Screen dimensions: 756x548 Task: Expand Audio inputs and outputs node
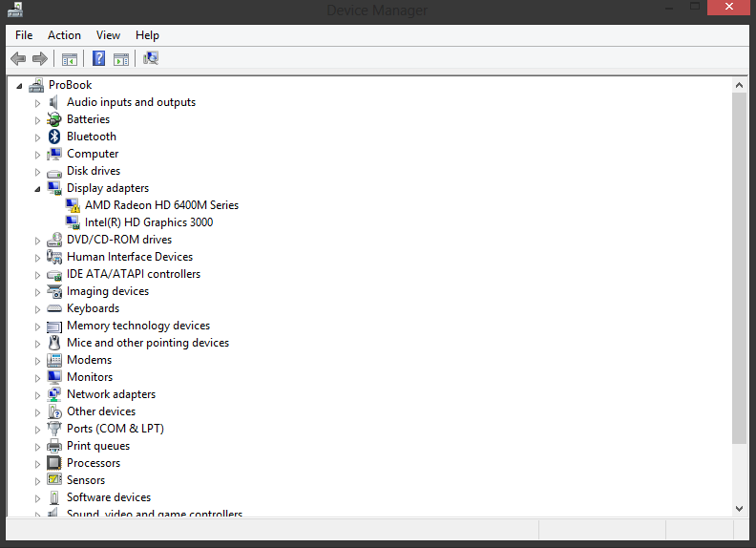click(37, 103)
